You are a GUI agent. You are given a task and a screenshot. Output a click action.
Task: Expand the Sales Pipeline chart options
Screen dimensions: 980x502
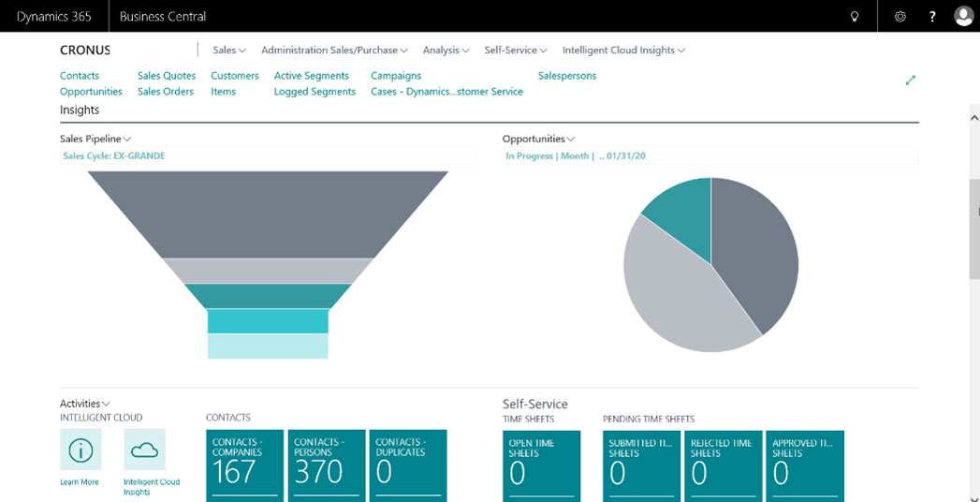(95, 139)
